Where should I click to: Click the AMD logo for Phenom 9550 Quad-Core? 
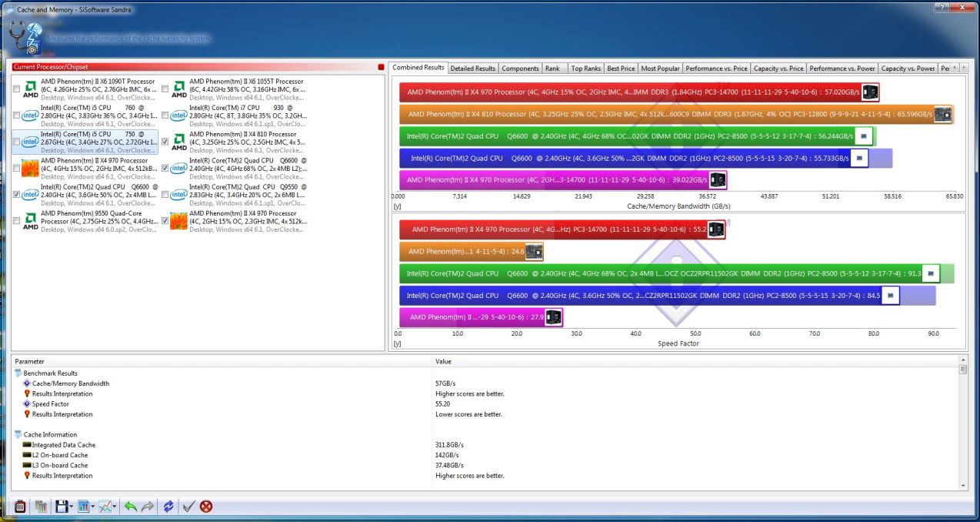click(x=31, y=221)
